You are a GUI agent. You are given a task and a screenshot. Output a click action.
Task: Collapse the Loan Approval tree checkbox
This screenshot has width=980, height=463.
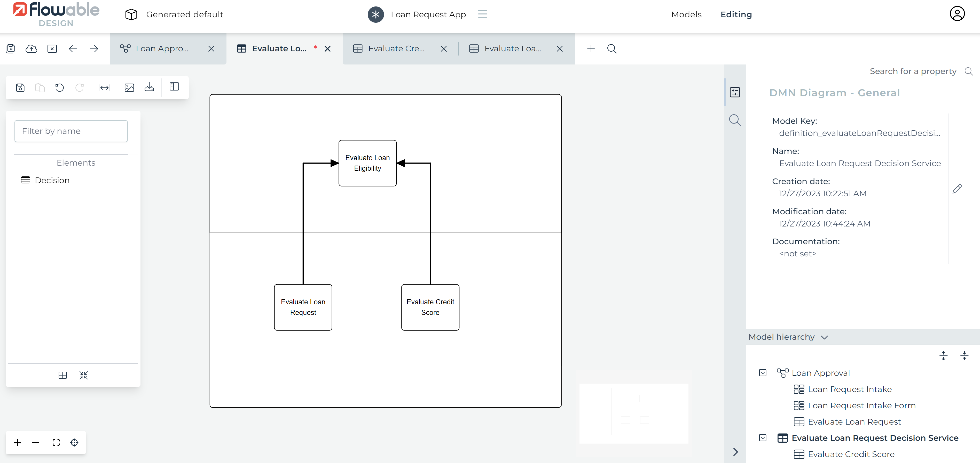point(762,373)
